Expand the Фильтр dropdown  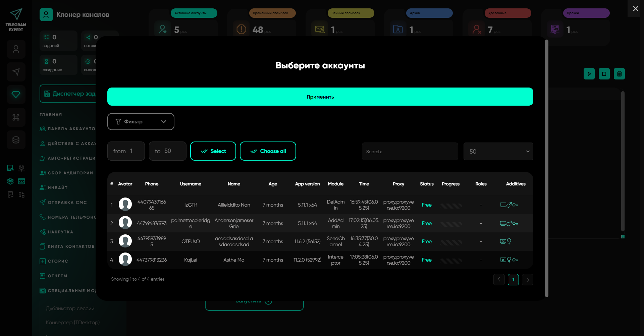[141, 121]
